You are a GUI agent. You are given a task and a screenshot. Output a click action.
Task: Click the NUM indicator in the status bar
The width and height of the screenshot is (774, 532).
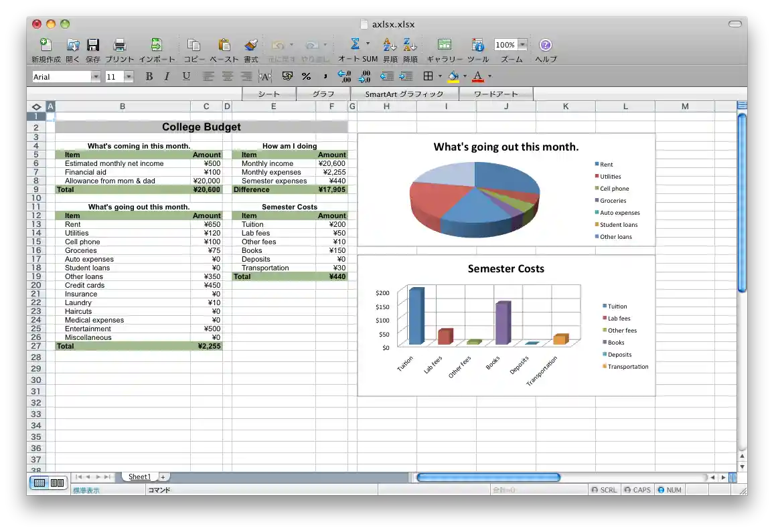670,490
